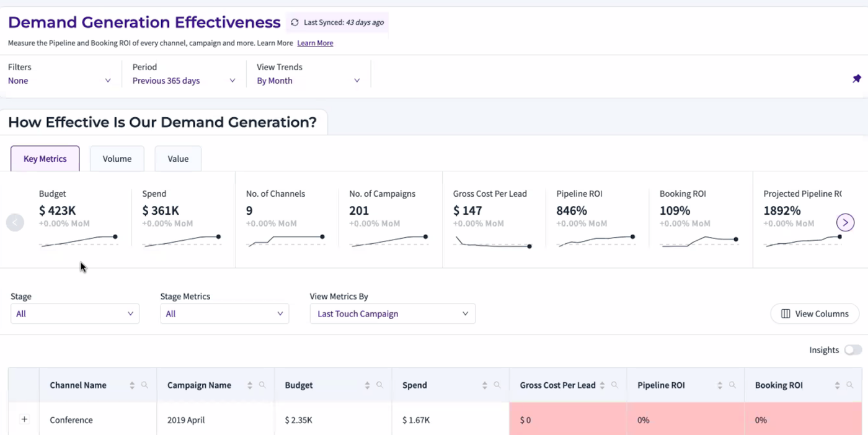Click the View Columns button

click(x=815, y=314)
